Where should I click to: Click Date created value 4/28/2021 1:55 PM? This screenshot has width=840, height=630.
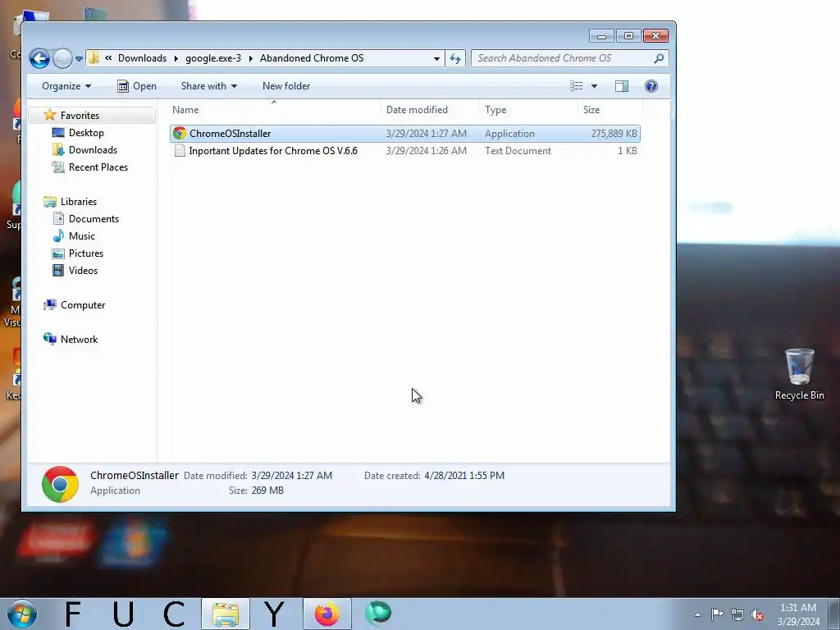tap(464, 475)
